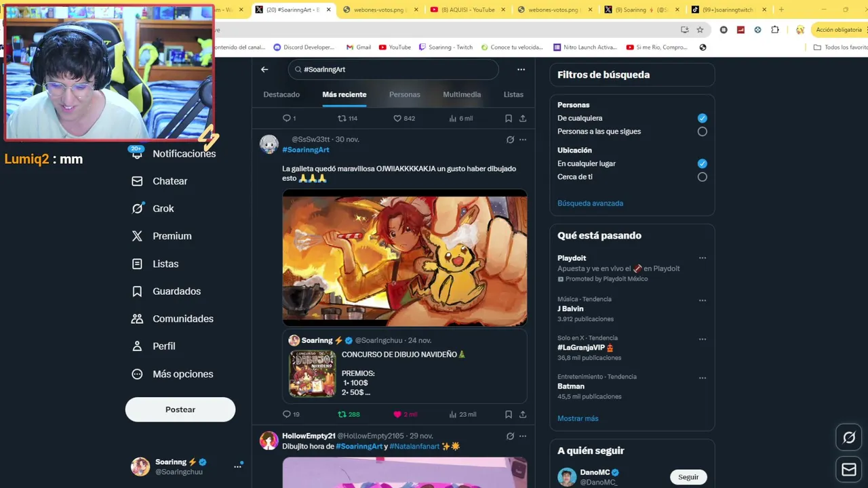Expand 'Más opciones' in sidebar

pos(173,374)
